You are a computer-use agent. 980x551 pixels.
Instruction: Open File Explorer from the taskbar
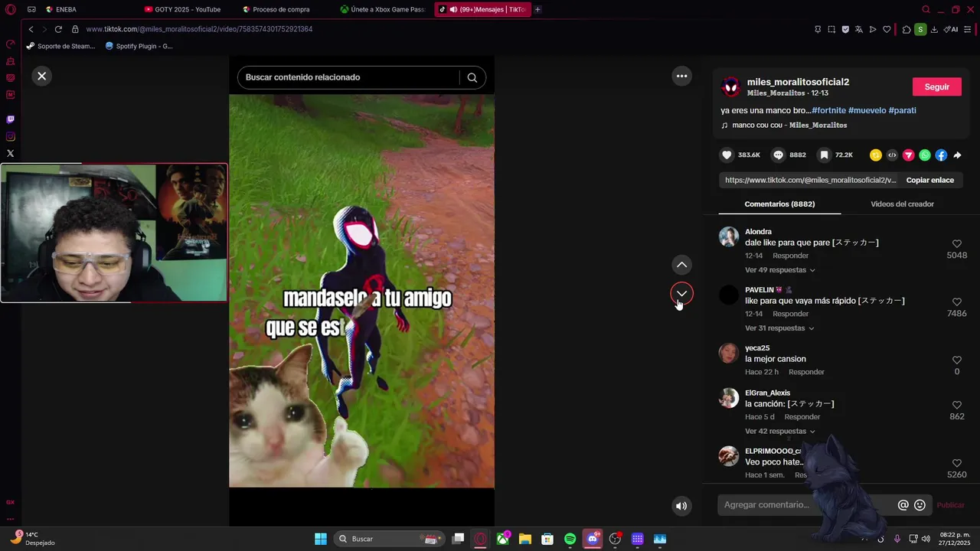(525, 539)
